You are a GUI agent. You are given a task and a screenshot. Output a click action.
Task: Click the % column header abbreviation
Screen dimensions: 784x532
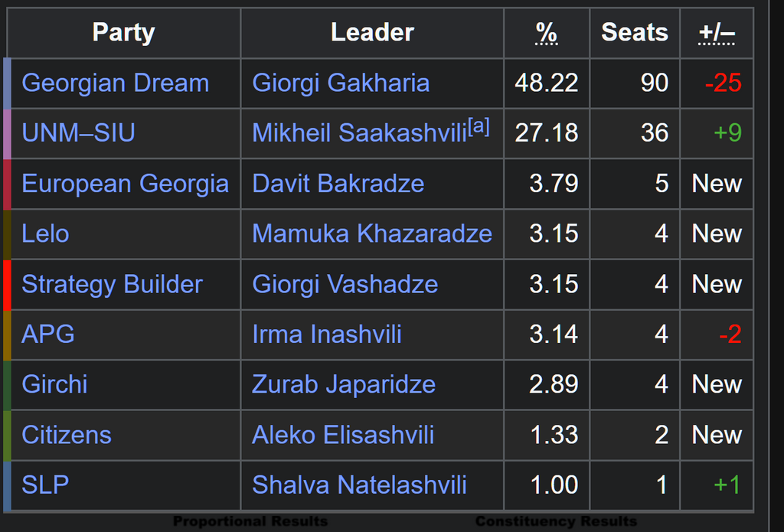coord(547,34)
